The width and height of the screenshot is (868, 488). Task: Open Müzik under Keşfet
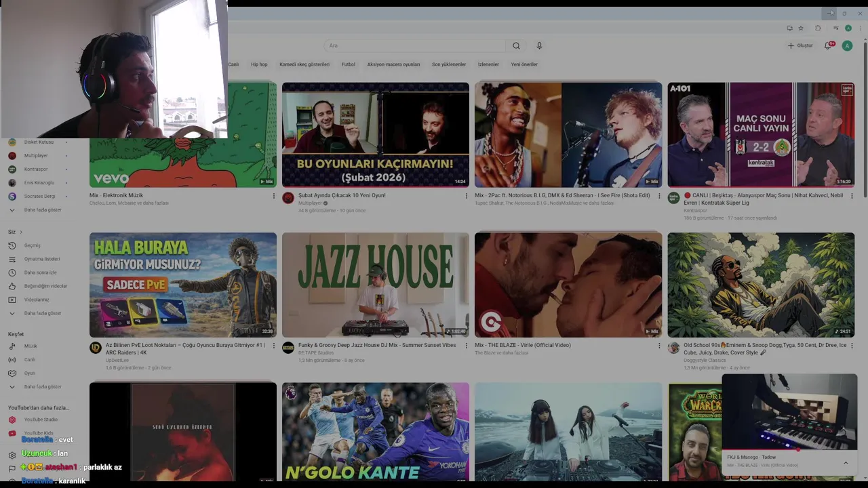[31, 346]
